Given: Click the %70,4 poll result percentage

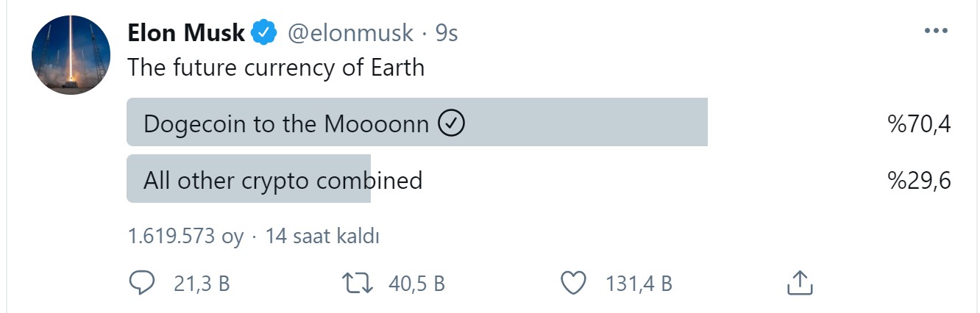Looking at the screenshot, I should point(919,124).
